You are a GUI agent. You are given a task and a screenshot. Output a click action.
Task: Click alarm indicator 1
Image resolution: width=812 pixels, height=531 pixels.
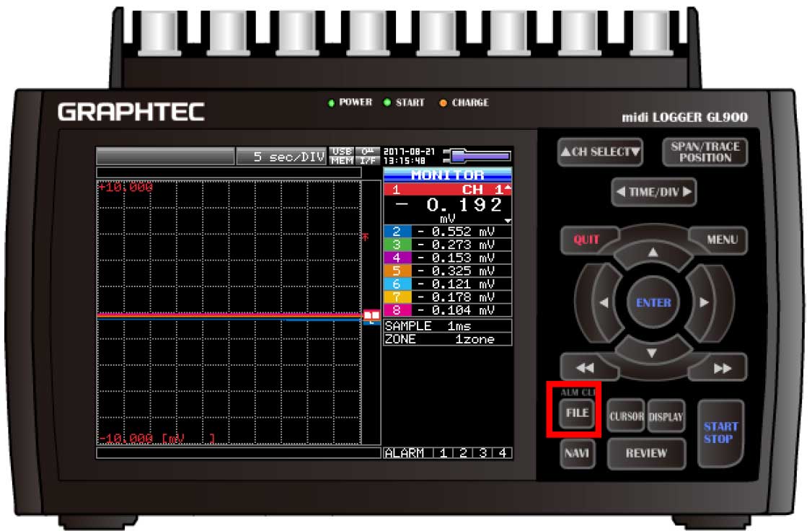[443, 453]
